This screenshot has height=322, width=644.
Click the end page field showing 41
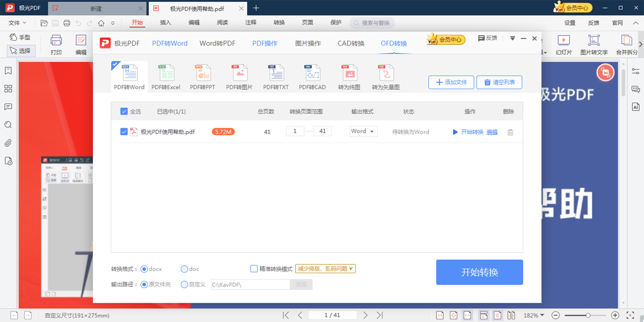click(323, 131)
